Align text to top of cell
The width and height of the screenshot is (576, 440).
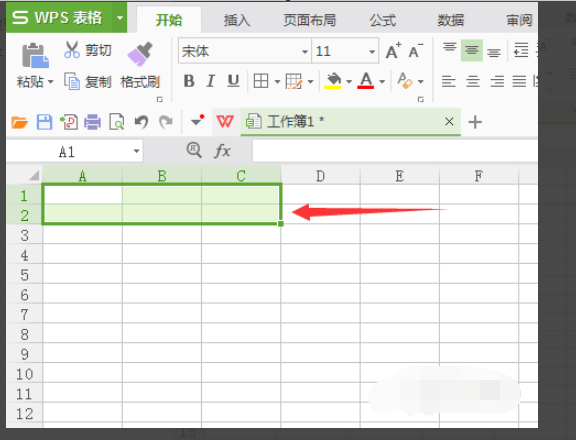pyautogui.click(x=449, y=48)
